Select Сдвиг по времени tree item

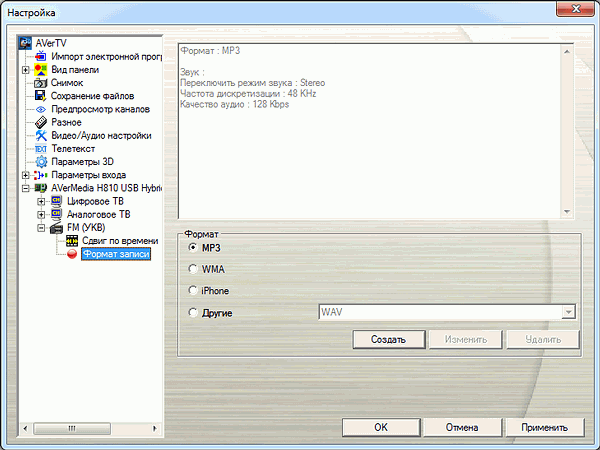120,241
